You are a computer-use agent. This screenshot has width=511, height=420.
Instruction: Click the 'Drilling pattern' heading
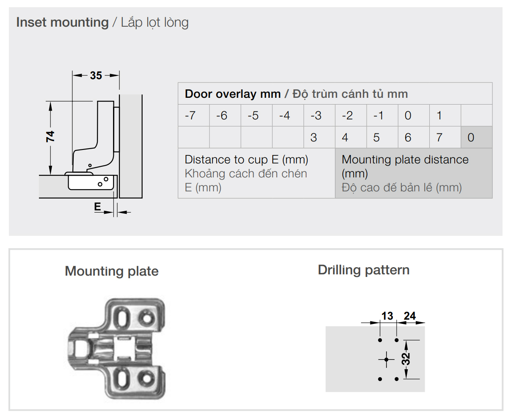(x=364, y=270)
